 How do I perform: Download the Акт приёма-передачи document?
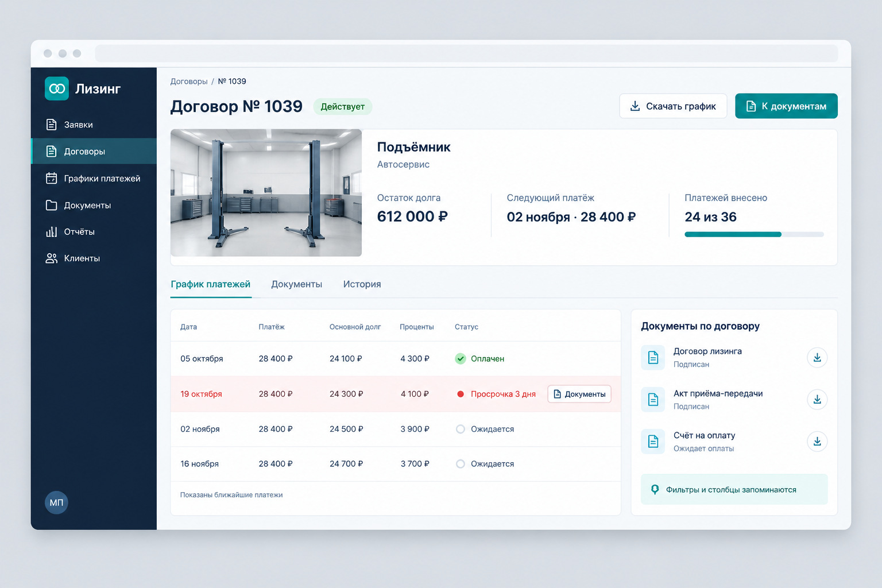coord(817,400)
